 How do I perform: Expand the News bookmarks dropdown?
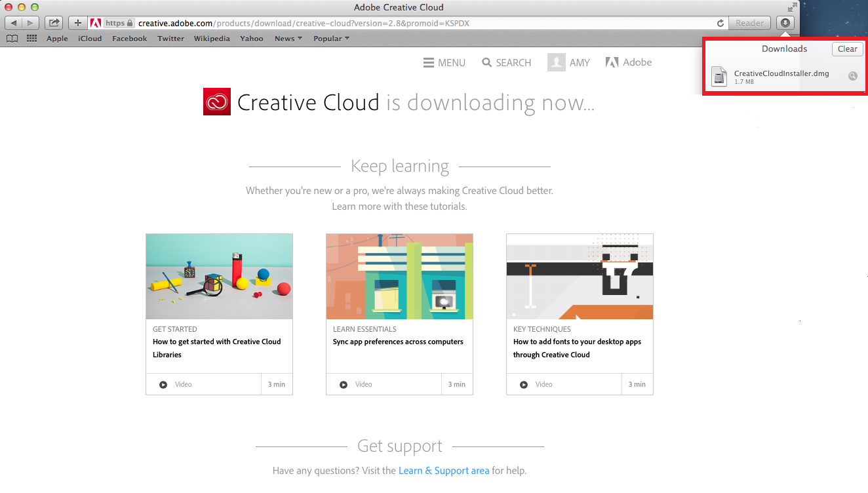[288, 39]
